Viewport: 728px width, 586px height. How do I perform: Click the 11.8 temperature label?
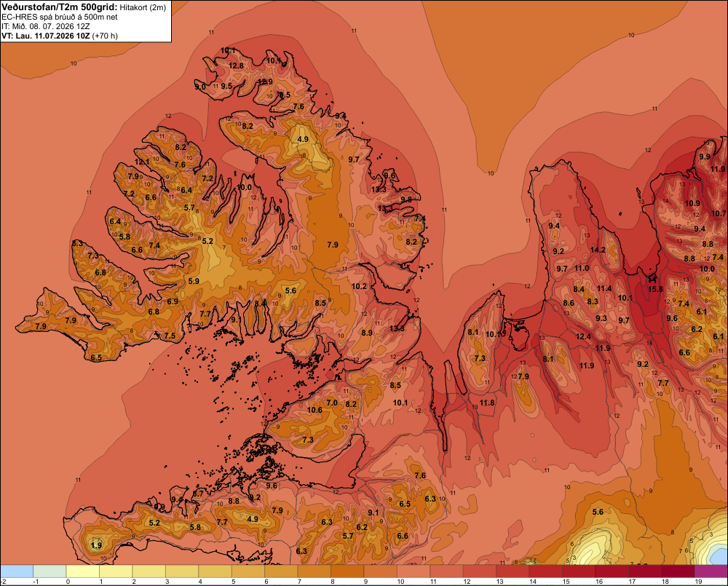[x=487, y=403]
